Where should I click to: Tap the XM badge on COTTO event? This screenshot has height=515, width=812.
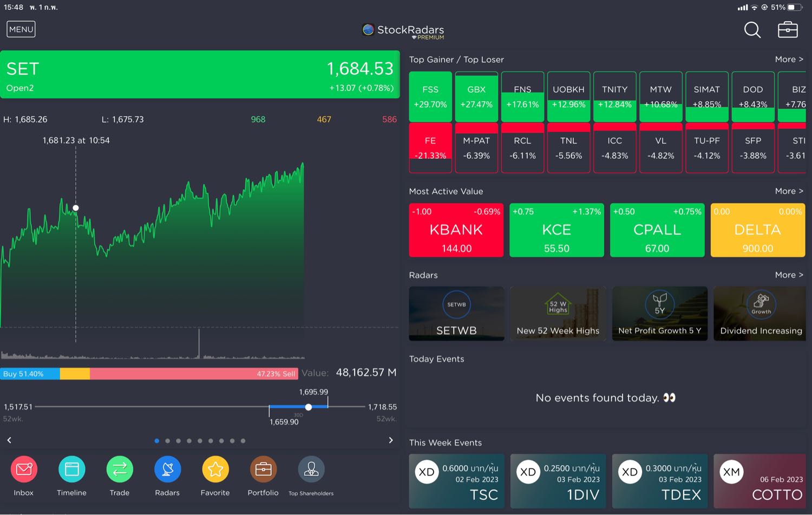(731, 472)
